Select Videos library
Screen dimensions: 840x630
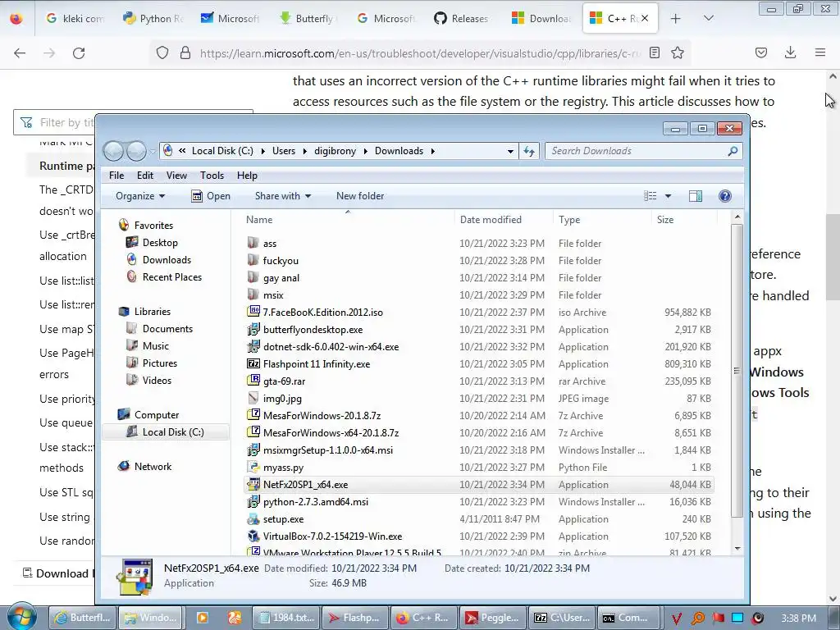click(157, 381)
